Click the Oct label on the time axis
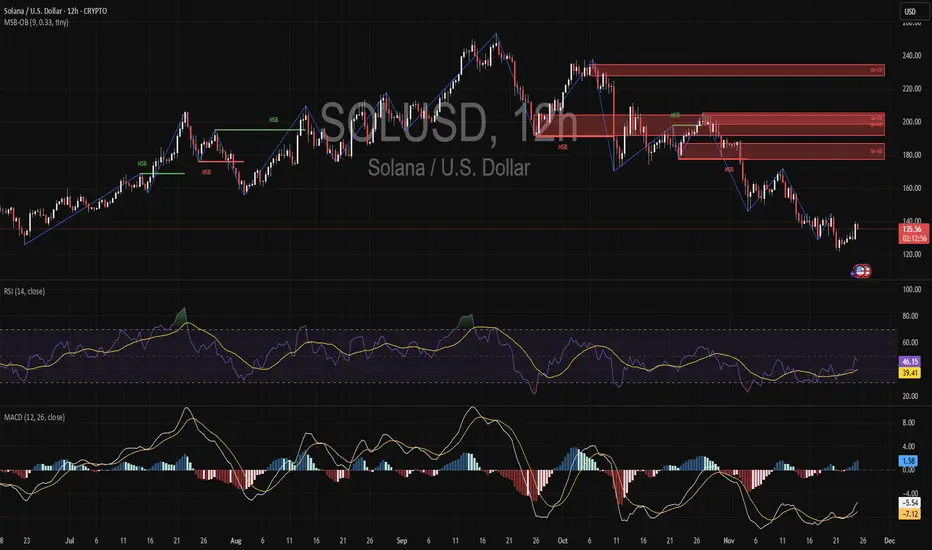Viewport: 932px width, 550px height. click(562, 540)
